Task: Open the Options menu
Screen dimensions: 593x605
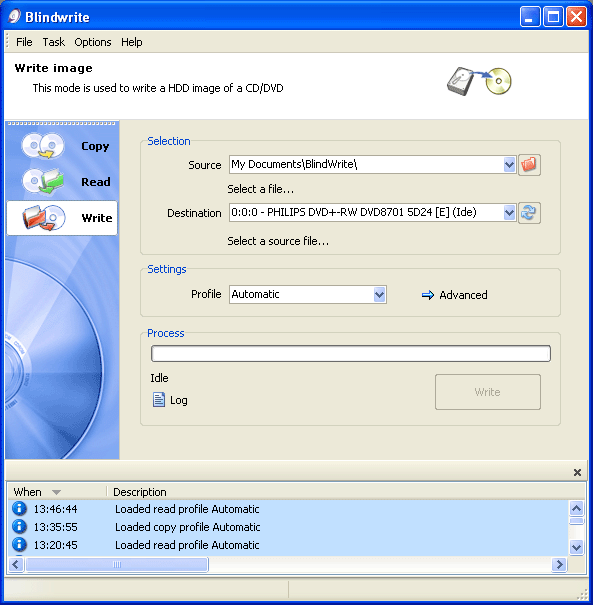Action: click(x=93, y=42)
